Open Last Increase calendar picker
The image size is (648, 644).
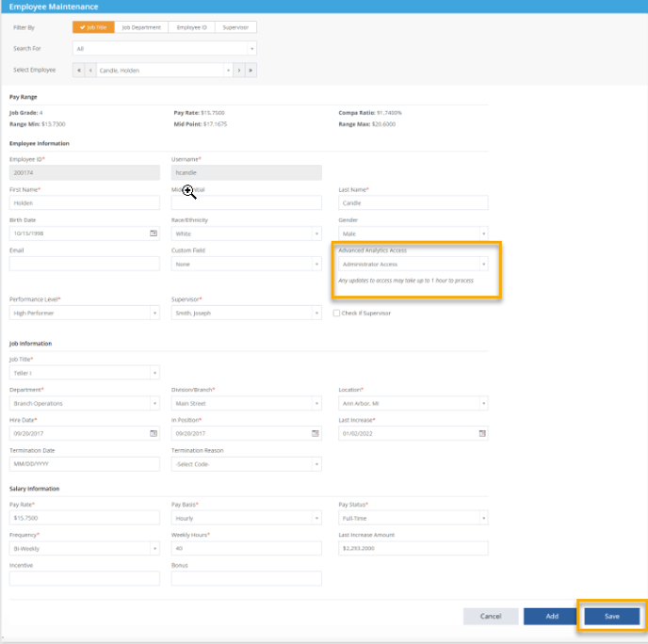[482, 433]
